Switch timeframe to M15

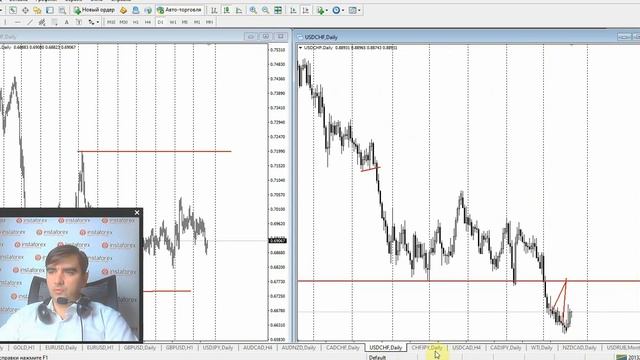click(111, 22)
